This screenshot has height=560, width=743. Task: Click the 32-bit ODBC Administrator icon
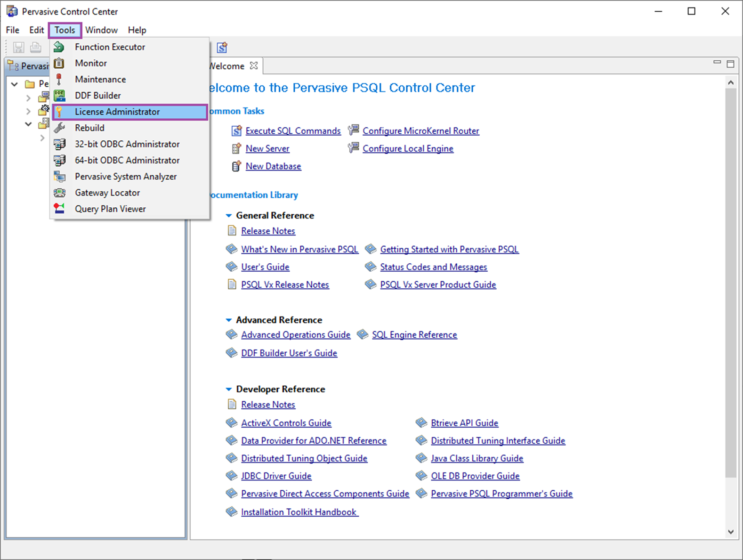59,144
